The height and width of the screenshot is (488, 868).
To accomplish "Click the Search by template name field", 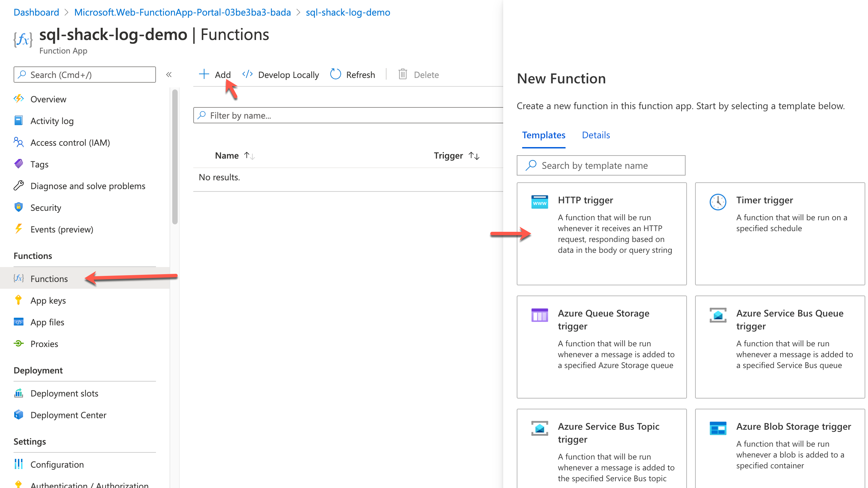I will 601,165.
